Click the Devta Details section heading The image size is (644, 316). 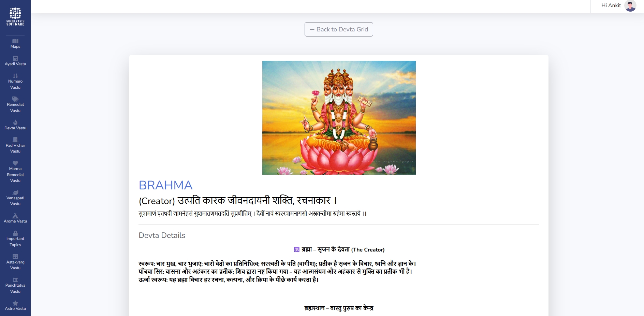coord(162,235)
